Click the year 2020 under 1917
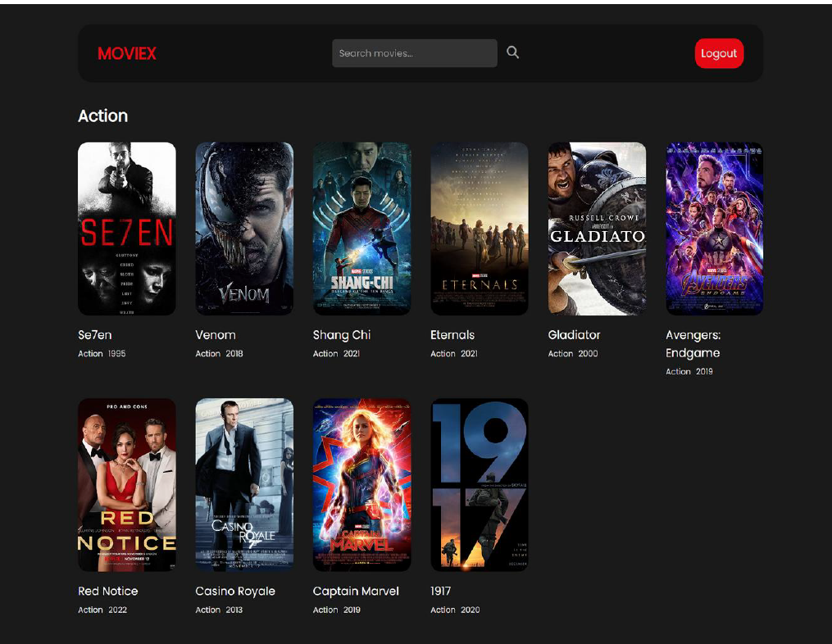 [471, 610]
